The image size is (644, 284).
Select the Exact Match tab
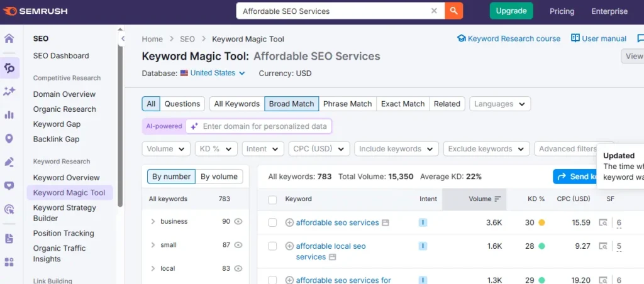pos(403,104)
